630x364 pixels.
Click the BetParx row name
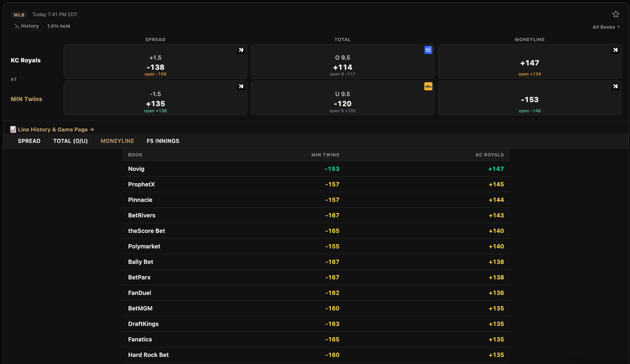(x=139, y=277)
